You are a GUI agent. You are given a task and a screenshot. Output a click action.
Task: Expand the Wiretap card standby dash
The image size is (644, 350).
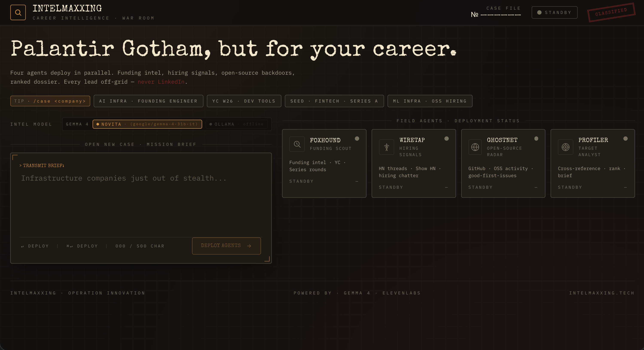coord(446,187)
